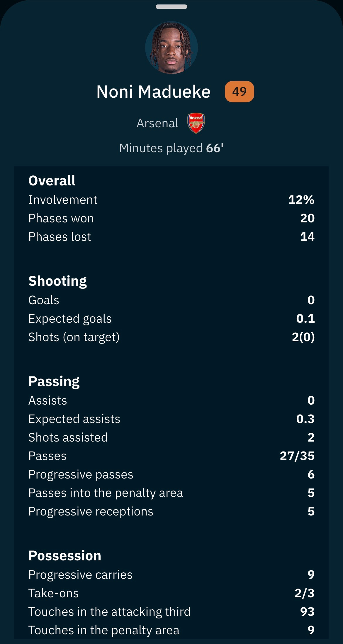Screen dimensions: 343x644
Task: Select the Possession section heading
Action: pyautogui.click(x=65, y=556)
